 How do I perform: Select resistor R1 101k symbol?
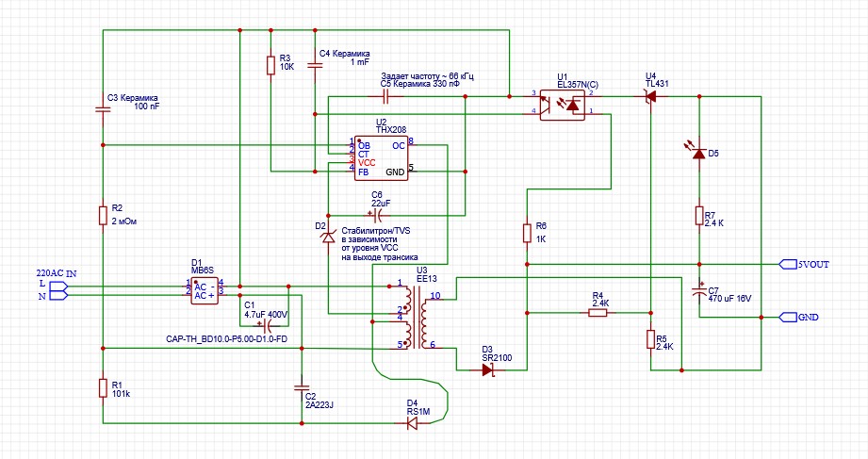tap(103, 388)
